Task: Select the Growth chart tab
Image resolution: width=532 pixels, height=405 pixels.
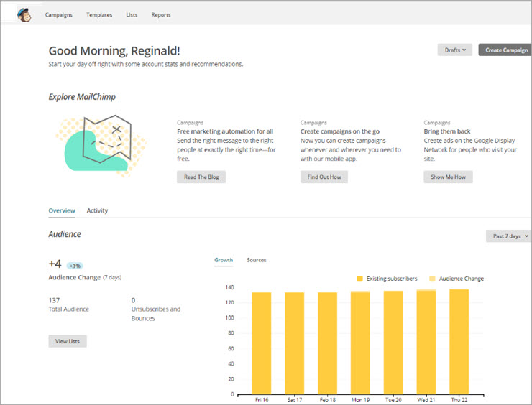Action: click(224, 260)
